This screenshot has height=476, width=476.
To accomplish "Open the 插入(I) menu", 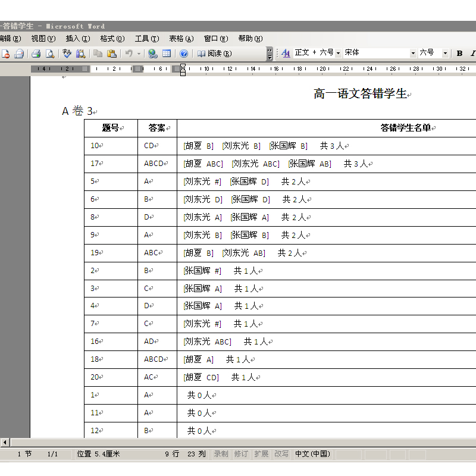I will click(78, 39).
